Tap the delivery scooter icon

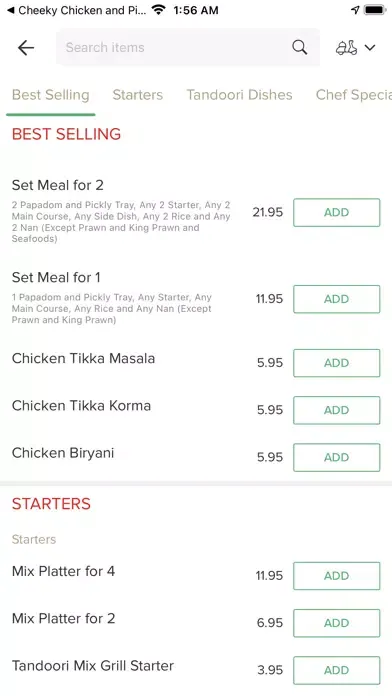(x=346, y=47)
